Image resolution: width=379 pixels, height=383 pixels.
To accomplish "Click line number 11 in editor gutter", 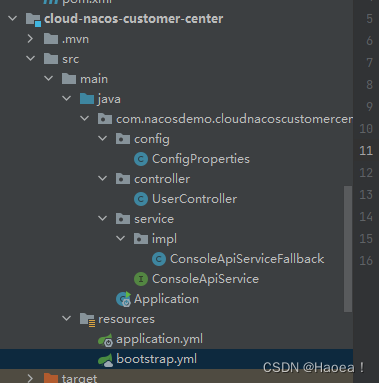I will (x=366, y=151).
